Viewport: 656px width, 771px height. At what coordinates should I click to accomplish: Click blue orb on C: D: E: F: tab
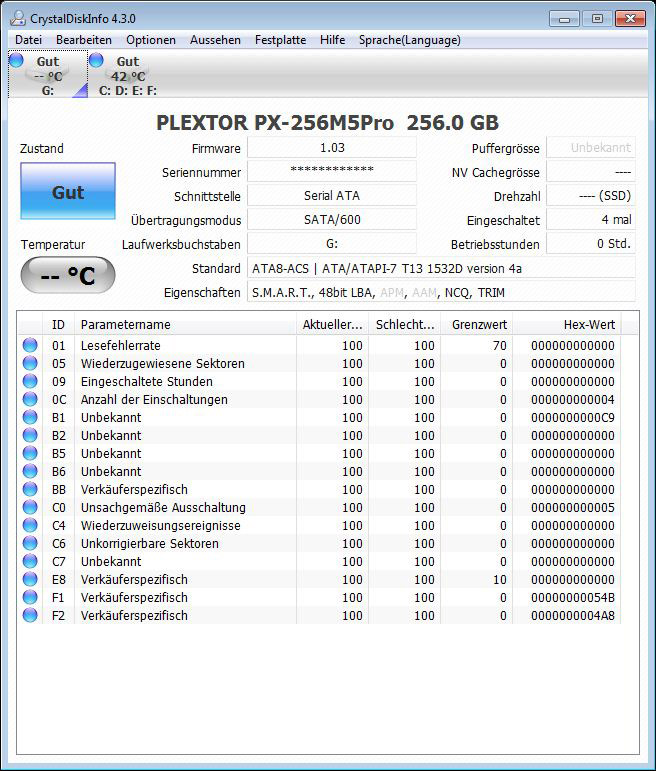click(96, 60)
